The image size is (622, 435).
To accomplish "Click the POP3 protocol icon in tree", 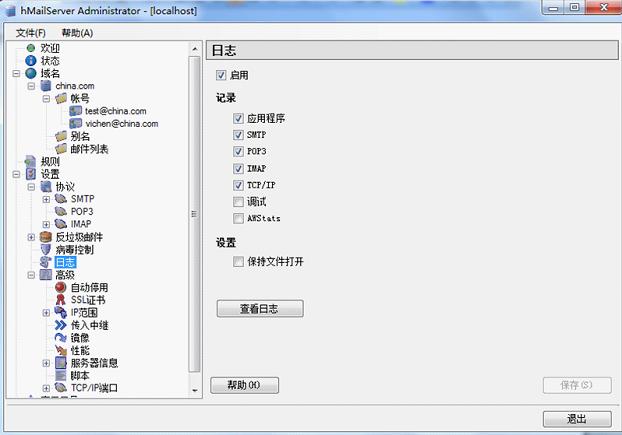I will [61, 211].
